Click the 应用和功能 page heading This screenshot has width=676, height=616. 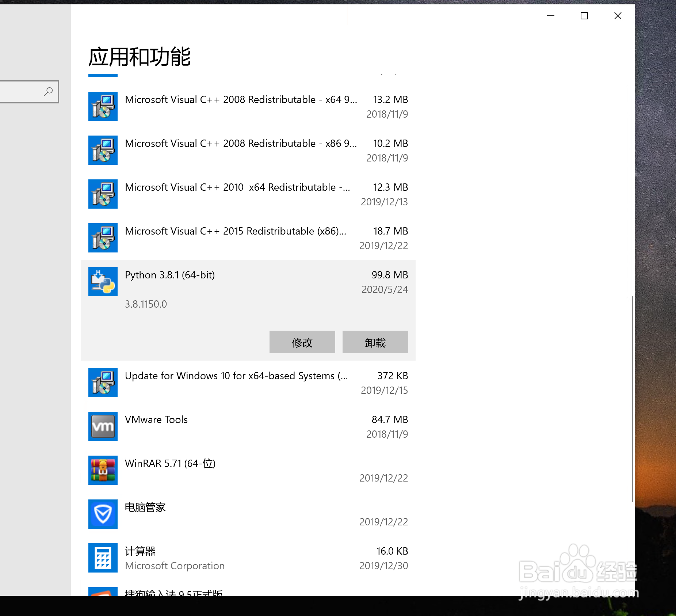click(x=139, y=57)
